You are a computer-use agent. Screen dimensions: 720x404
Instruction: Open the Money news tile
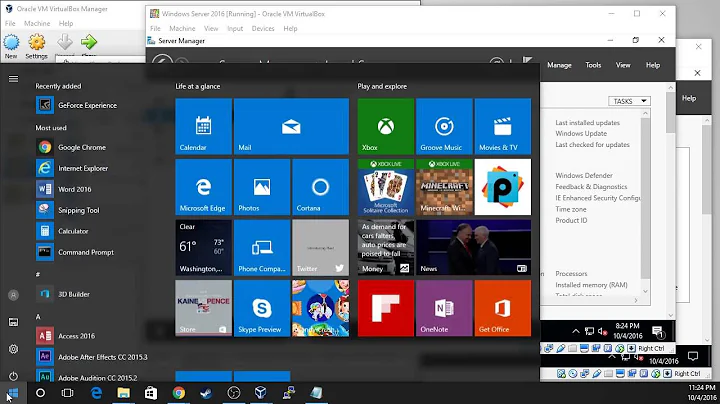386,247
